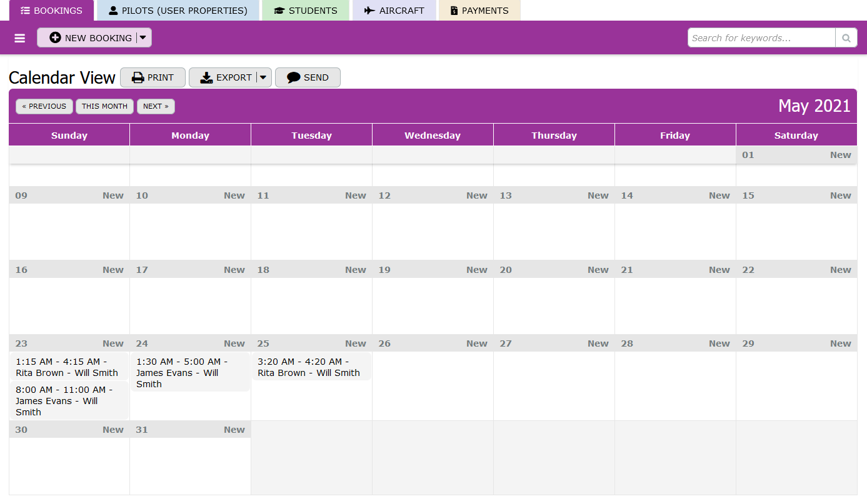Open the Payments tab
This screenshot has height=504, width=867.
479,11
